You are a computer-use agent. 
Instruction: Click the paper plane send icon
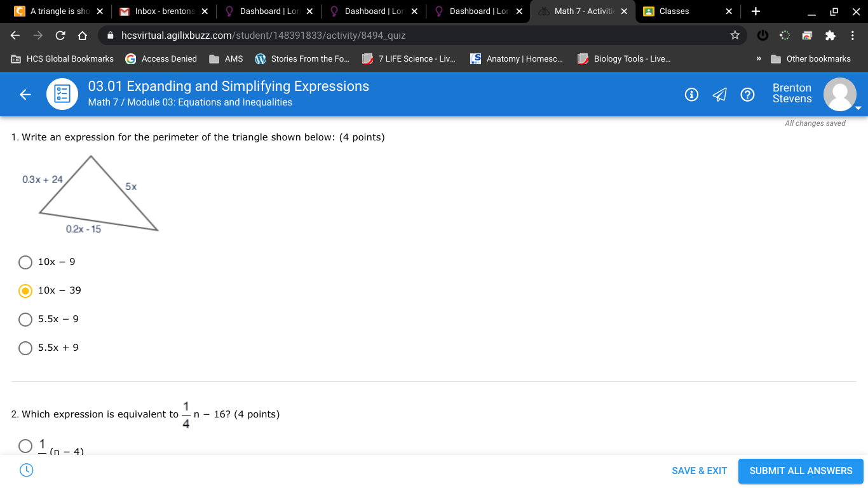coord(719,95)
